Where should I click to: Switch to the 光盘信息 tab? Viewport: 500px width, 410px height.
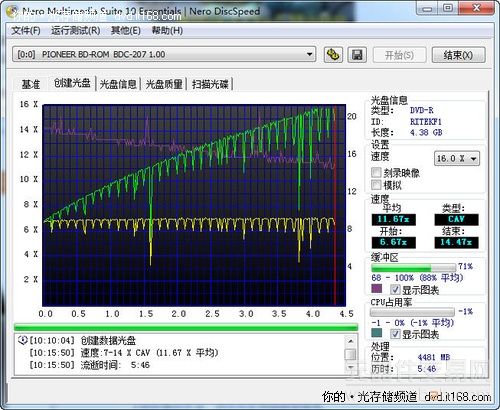118,84
